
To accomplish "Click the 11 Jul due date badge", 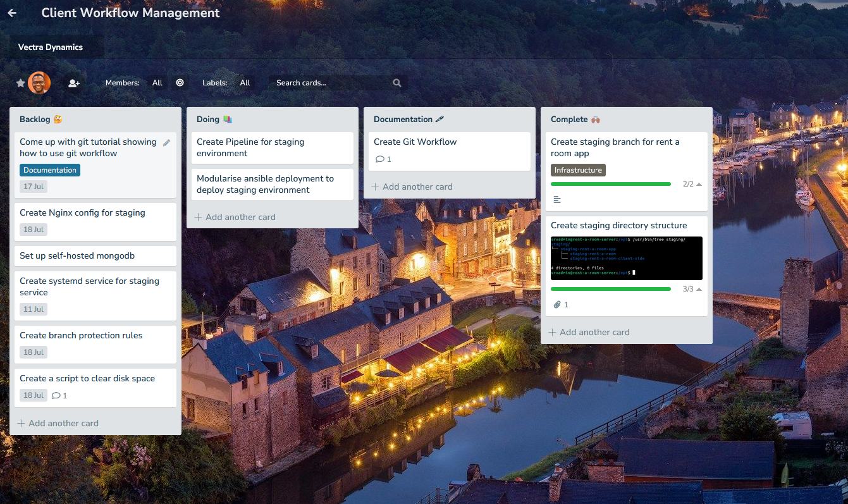I will 34,309.
